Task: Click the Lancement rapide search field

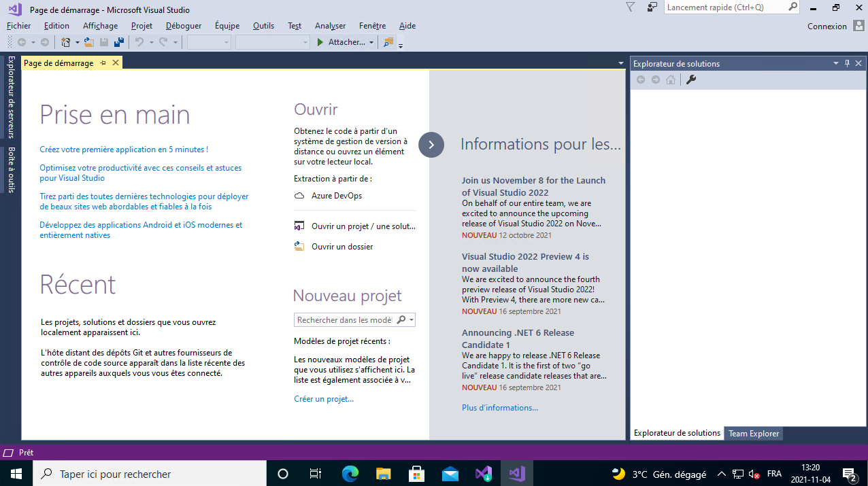Action: pyautogui.click(x=724, y=7)
